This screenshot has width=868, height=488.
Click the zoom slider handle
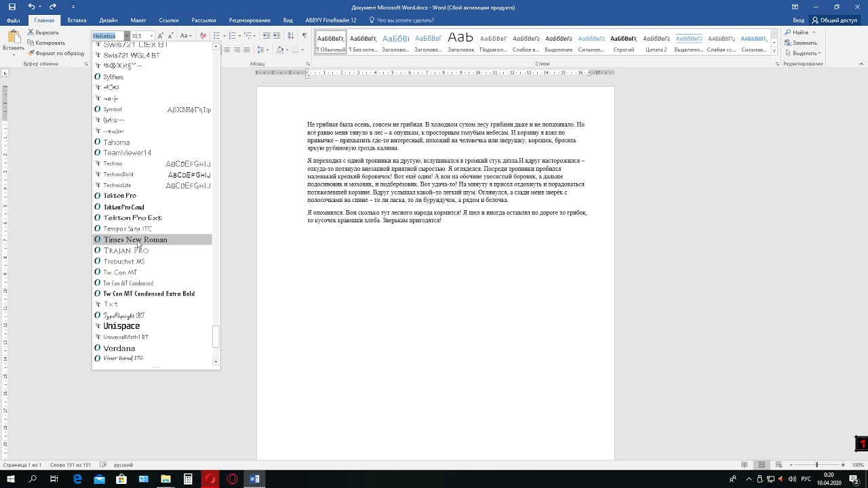pyautogui.click(x=816, y=465)
